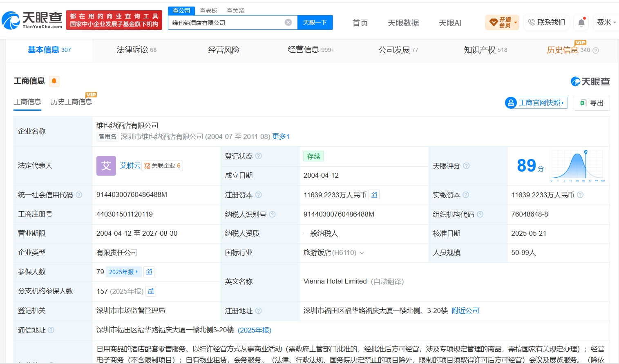Switch to the 公司发展 tab

click(398, 50)
